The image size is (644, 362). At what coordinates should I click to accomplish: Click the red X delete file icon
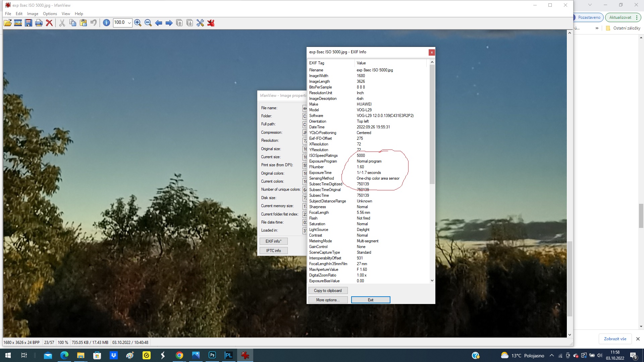click(49, 23)
